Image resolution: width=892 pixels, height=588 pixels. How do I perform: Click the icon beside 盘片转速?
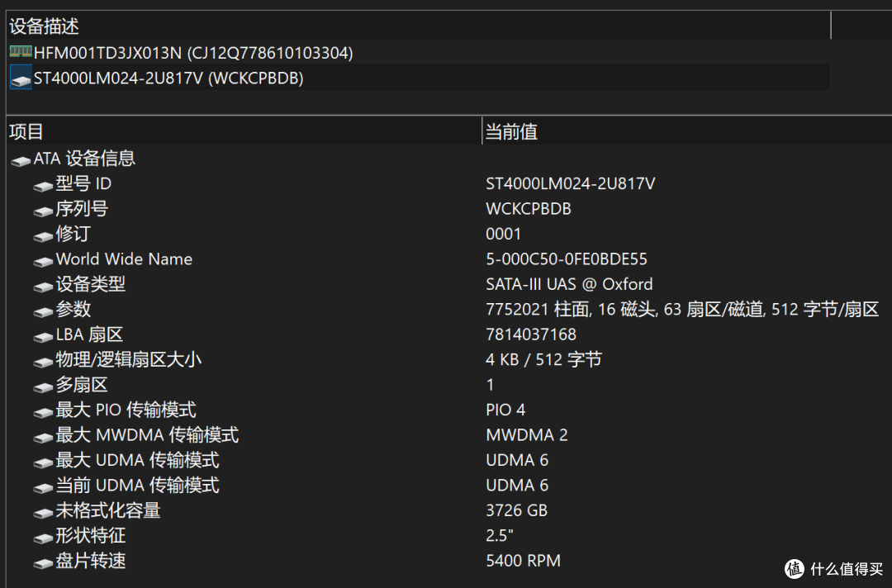click(43, 563)
